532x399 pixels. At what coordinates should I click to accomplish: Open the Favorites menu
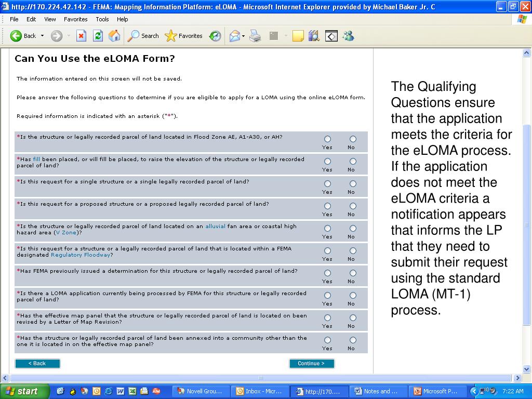76,19
